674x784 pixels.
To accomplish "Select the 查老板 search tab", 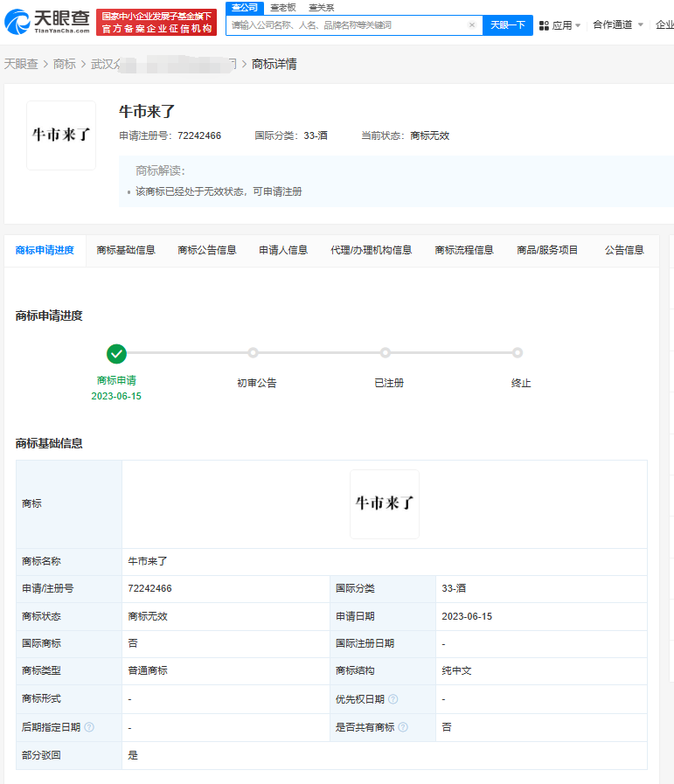I will point(283,8).
